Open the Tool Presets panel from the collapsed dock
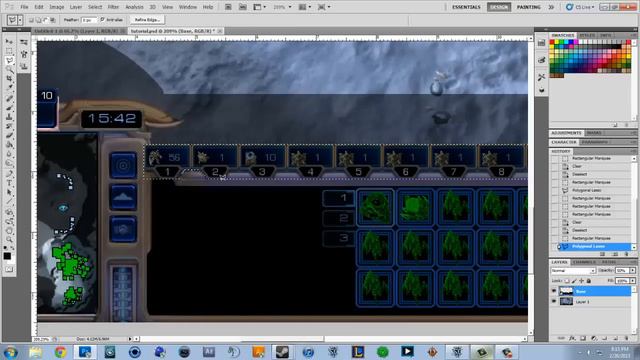 pyautogui.click(x=542, y=77)
